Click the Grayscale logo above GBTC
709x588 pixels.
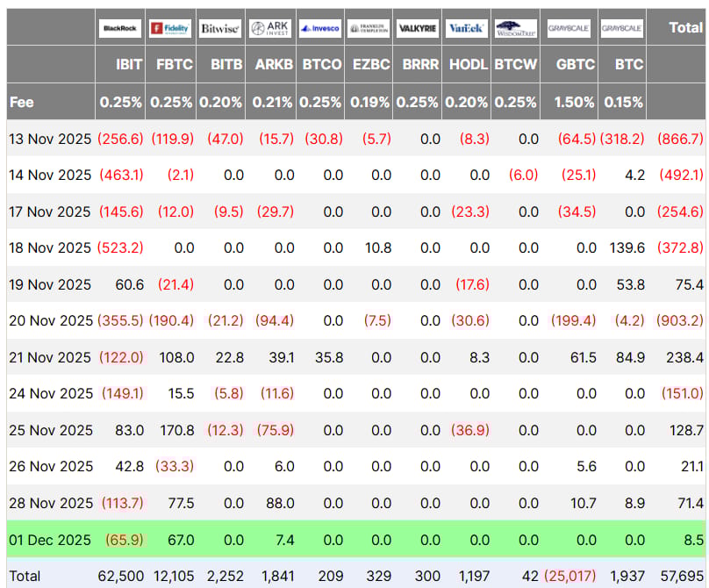pyautogui.click(x=569, y=28)
